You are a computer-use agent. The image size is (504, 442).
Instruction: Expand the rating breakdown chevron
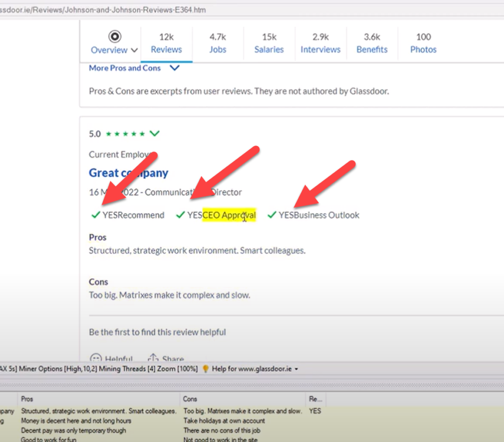155,133
